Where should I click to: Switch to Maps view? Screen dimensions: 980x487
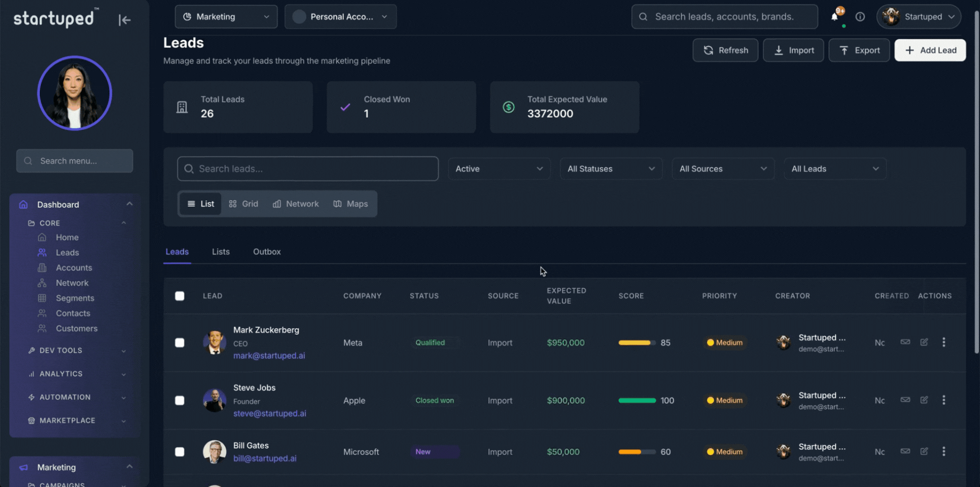pos(350,204)
